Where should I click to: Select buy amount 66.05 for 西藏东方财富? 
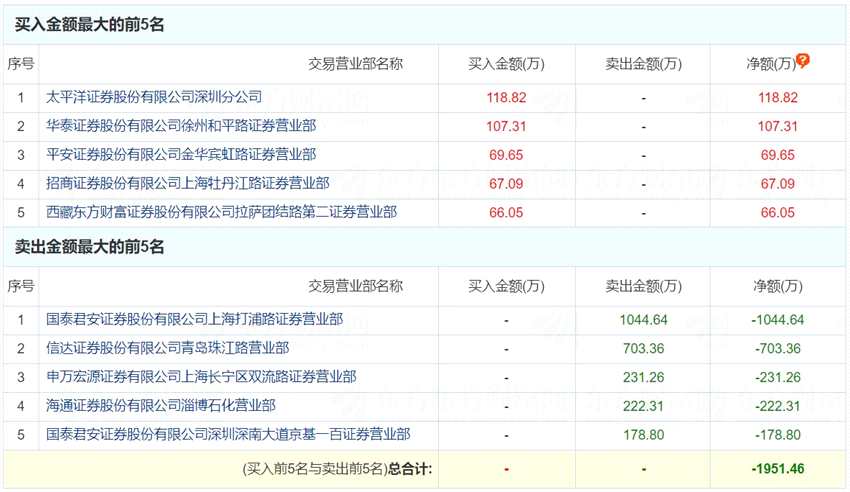pyautogui.click(x=506, y=212)
